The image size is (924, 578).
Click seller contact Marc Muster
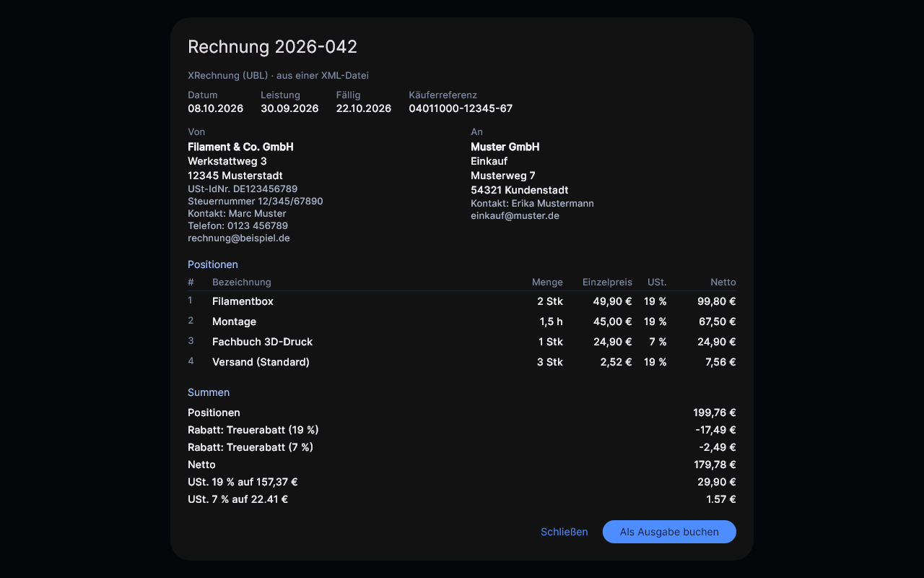[x=237, y=213]
